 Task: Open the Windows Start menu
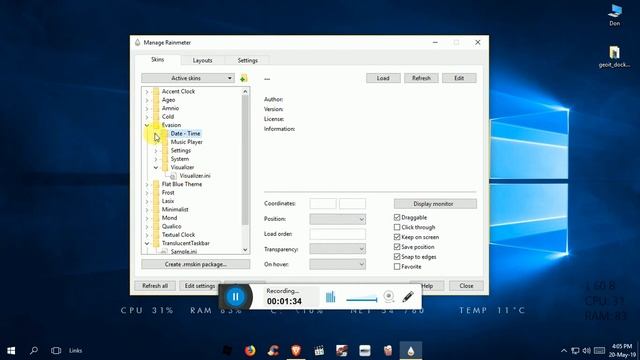(11, 351)
